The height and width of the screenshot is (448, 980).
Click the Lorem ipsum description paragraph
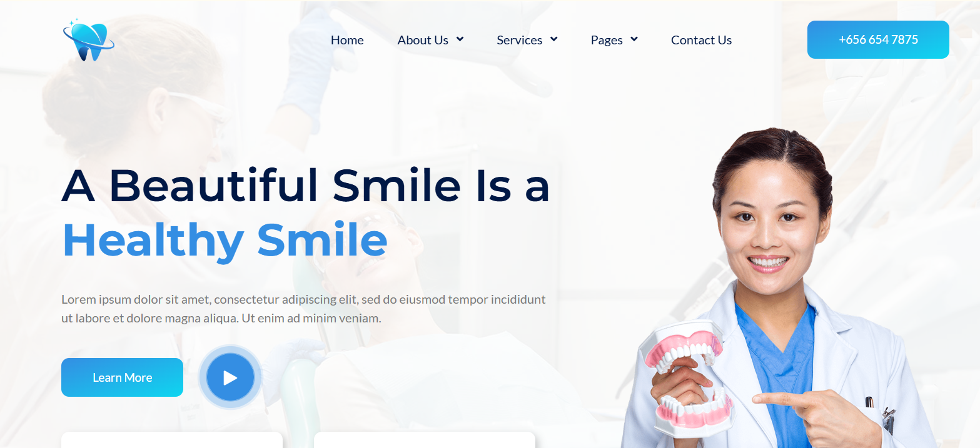click(x=303, y=309)
